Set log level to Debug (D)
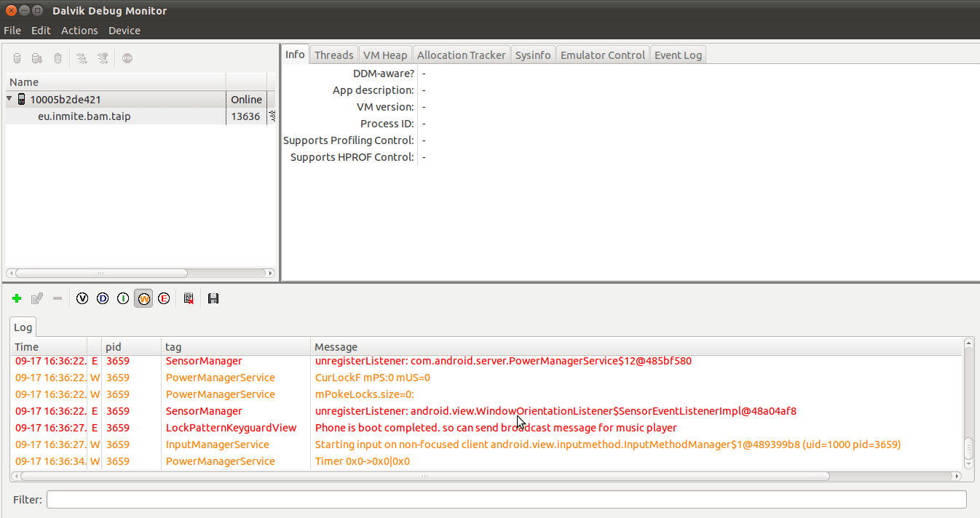This screenshot has width=980, height=518. click(103, 298)
